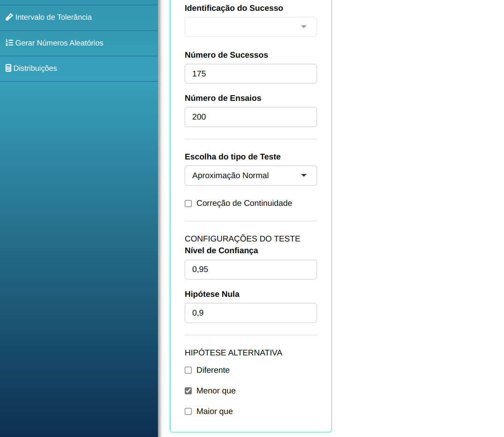Click the Distribuições calculator icon
The height and width of the screenshot is (437, 504).
8,68
